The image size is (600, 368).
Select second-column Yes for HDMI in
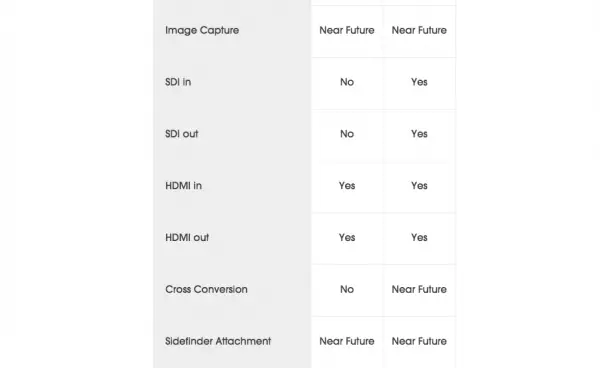[x=419, y=186]
